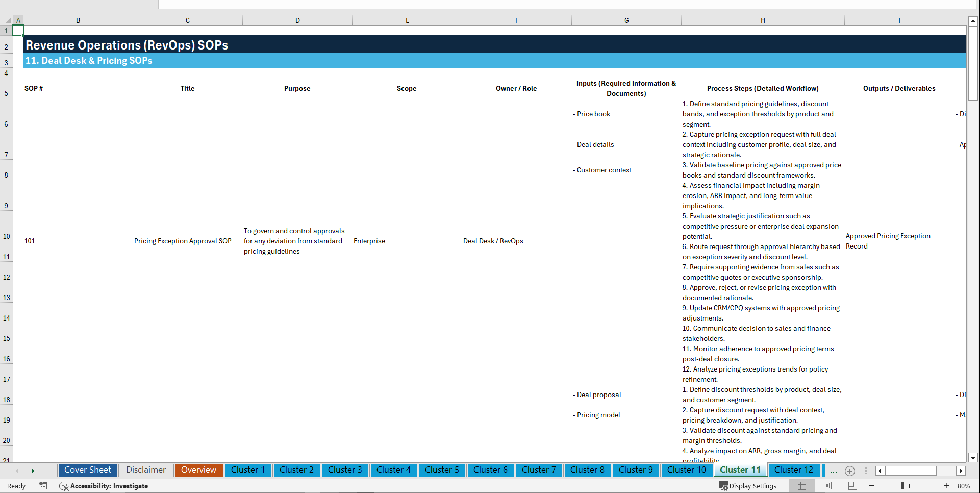Click 'Outputs / Deliverables' header cell

click(899, 88)
